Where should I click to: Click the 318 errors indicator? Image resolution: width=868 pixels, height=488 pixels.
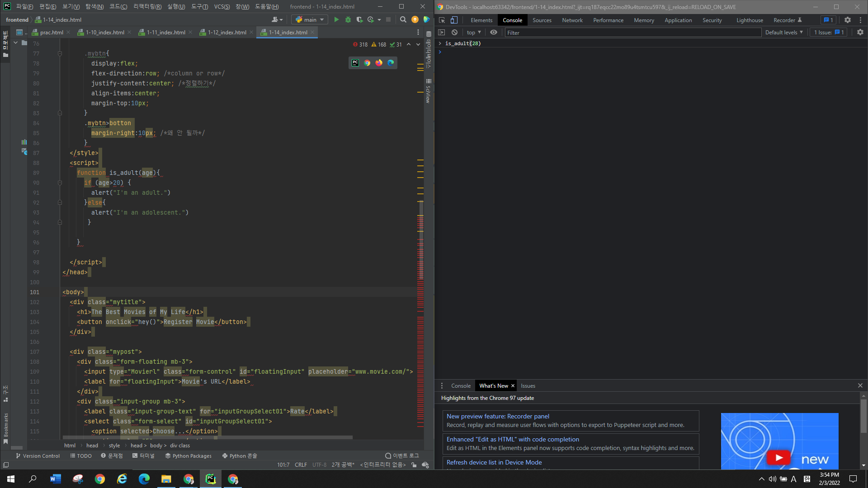tap(360, 44)
